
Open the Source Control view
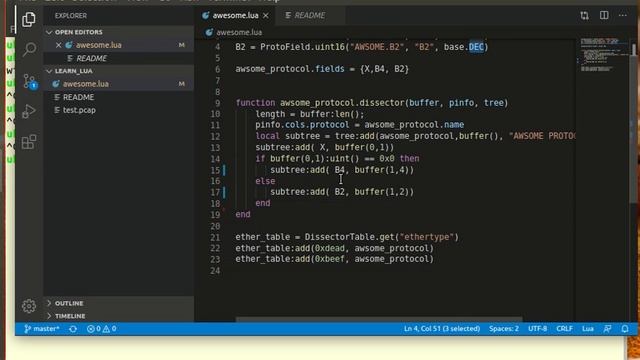click(29, 81)
